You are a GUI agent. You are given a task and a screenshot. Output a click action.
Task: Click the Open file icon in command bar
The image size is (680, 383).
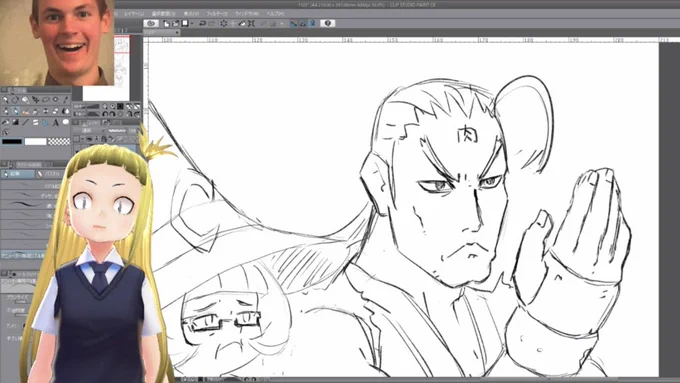(x=176, y=23)
